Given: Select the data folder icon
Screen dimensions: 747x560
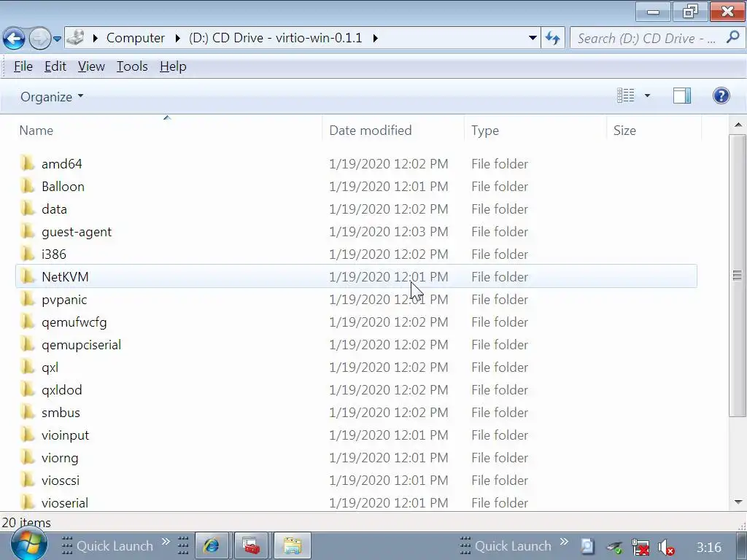Looking at the screenshot, I should [28, 209].
